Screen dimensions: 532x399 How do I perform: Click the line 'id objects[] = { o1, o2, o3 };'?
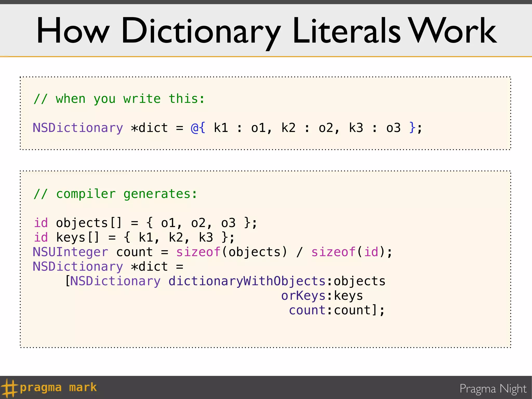(145, 223)
